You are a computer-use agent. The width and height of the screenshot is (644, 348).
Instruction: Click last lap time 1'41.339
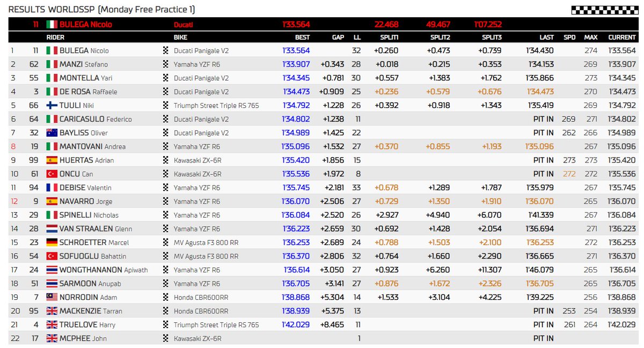[x=541, y=215]
